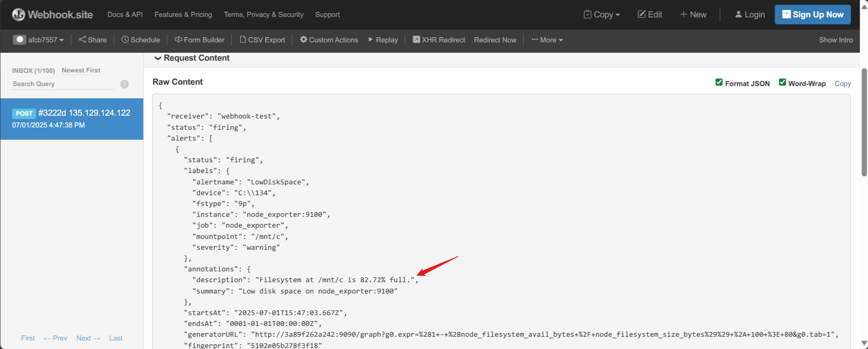This screenshot has width=868, height=349.
Task: Click the Share icon in toolbar
Action: (82, 40)
